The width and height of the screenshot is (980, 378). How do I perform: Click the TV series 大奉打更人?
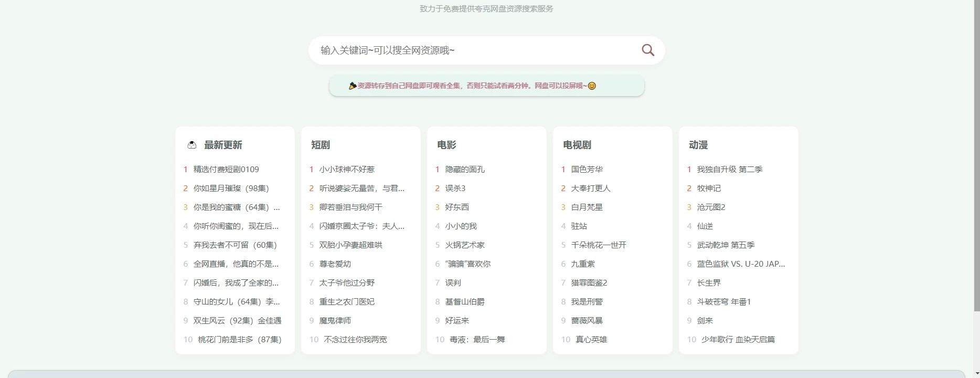pos(591,188)
